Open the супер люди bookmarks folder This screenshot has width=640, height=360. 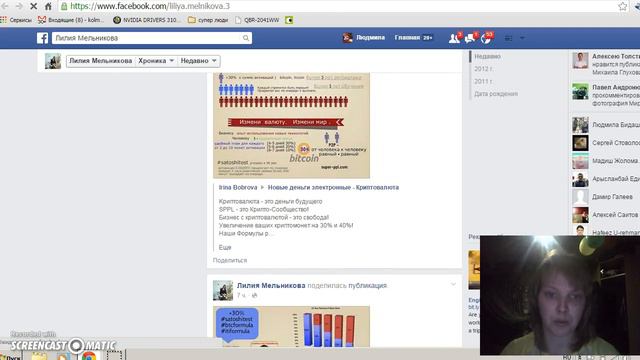coord(208,20)
